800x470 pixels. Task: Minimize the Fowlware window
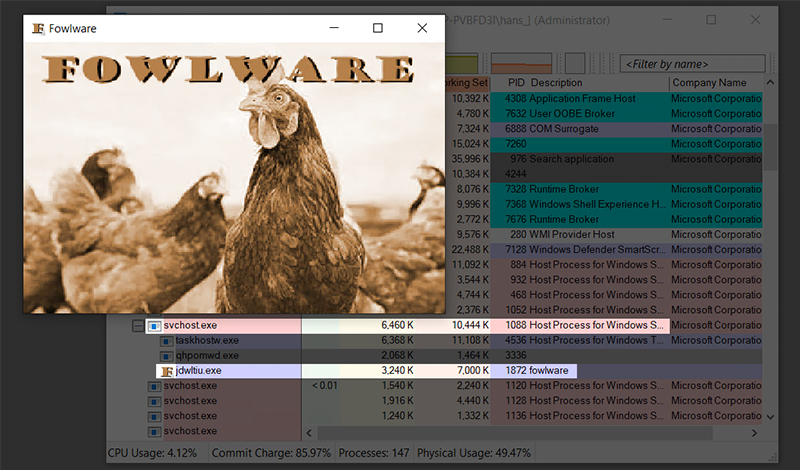point(334,28)
